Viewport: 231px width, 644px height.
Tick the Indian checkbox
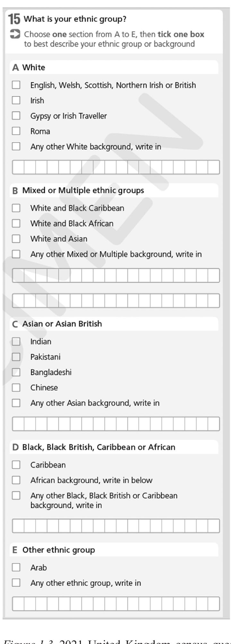pyautogui.click(x=16, y=342)
